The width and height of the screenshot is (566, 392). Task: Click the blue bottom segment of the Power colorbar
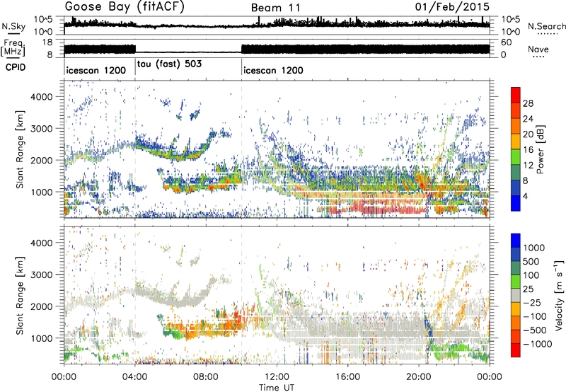[x=516, y=203]
